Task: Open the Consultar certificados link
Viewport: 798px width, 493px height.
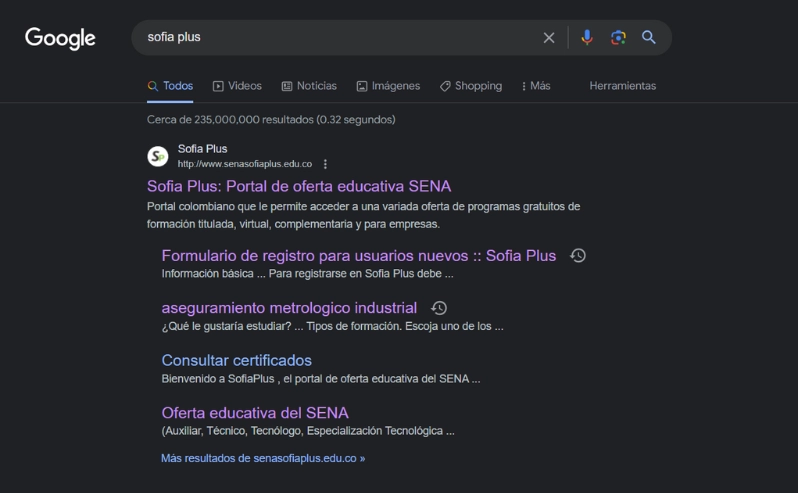Action: click(x=237, y=360)
